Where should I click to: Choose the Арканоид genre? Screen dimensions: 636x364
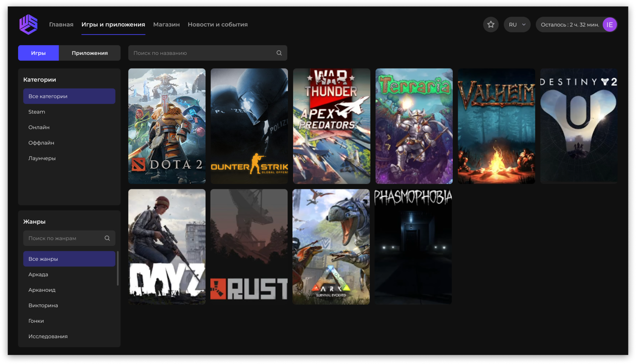(69, 290)
